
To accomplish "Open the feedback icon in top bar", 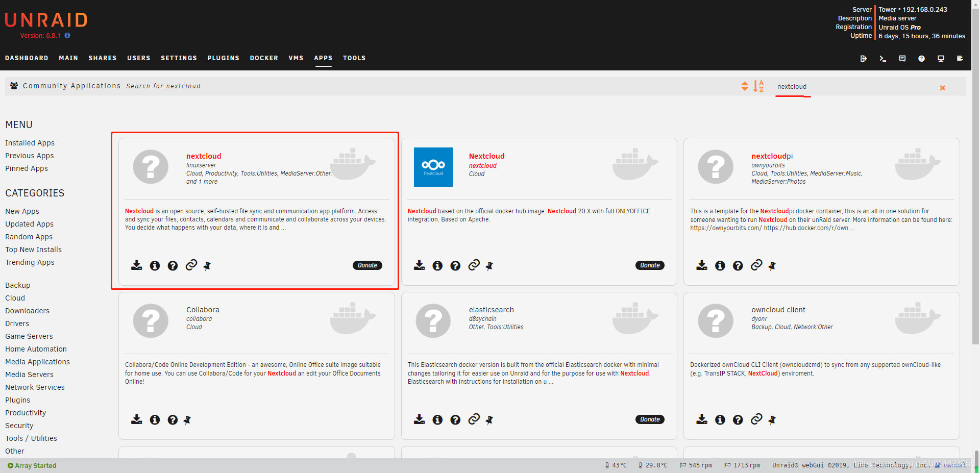I will [x=902, y=59].
